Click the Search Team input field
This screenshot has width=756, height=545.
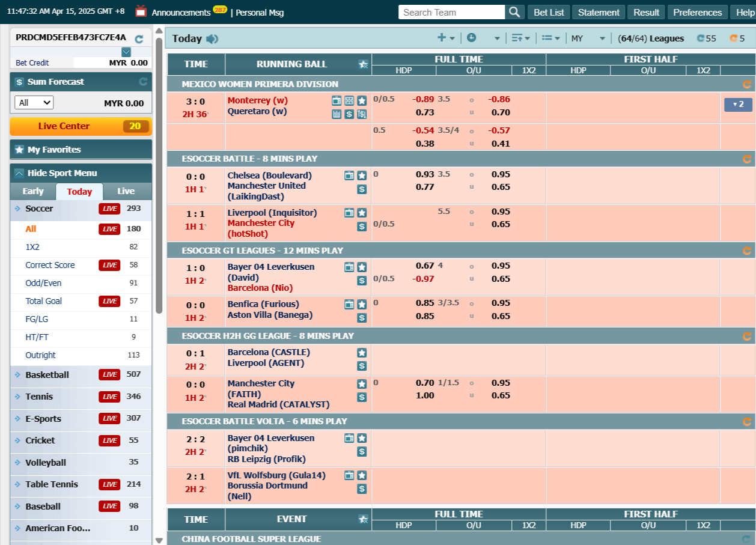451,12
